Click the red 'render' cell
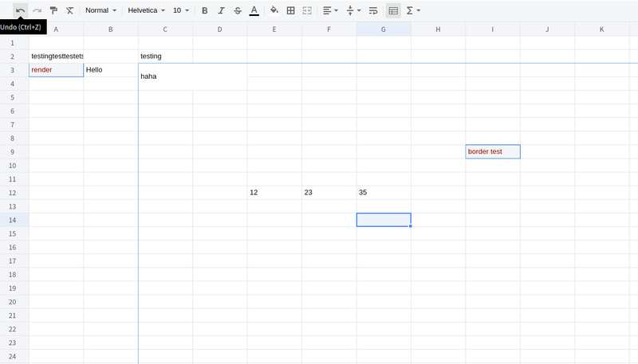 click(x=56, y=70)
